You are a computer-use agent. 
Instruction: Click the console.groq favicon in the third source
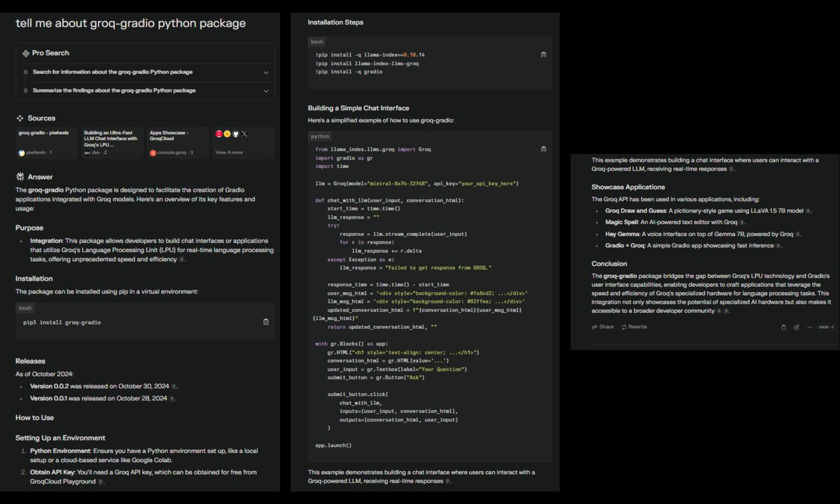[x=153, y=153]
